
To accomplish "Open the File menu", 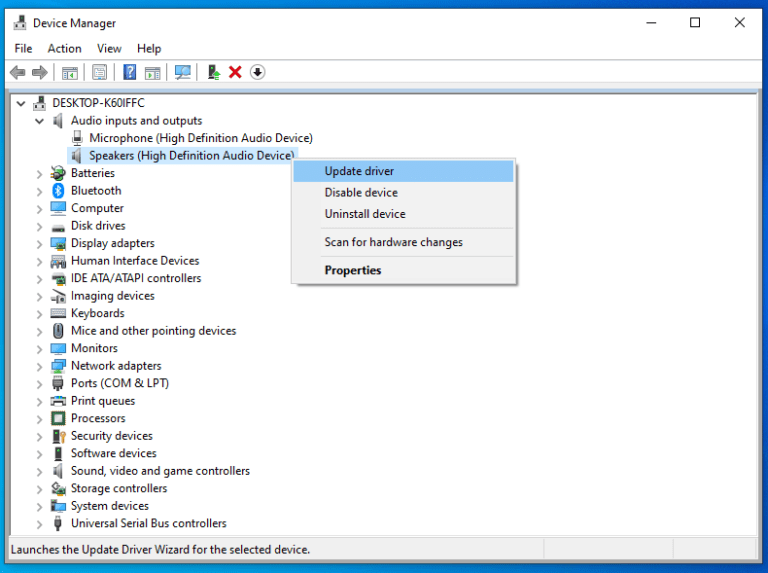I will pos(23,48).
